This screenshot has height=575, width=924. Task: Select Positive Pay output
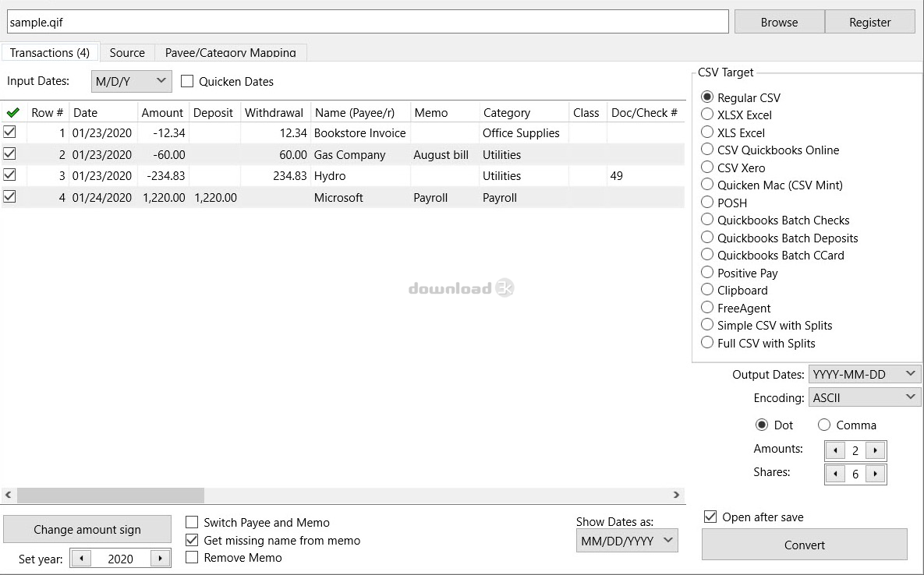click(707, 272)
